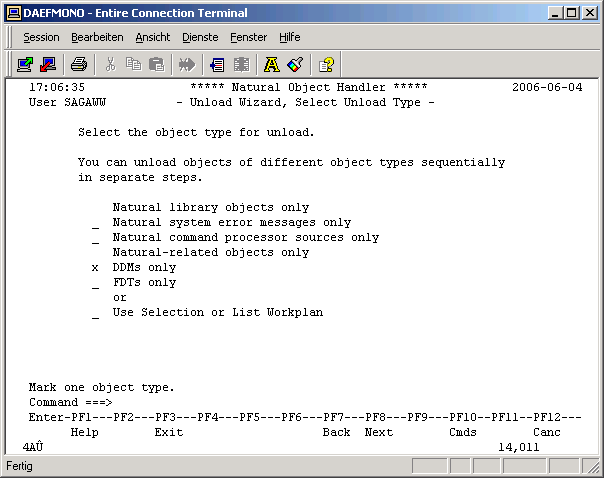
Task: Click the greyed film-strip document icon
Action: click(242, 64)
